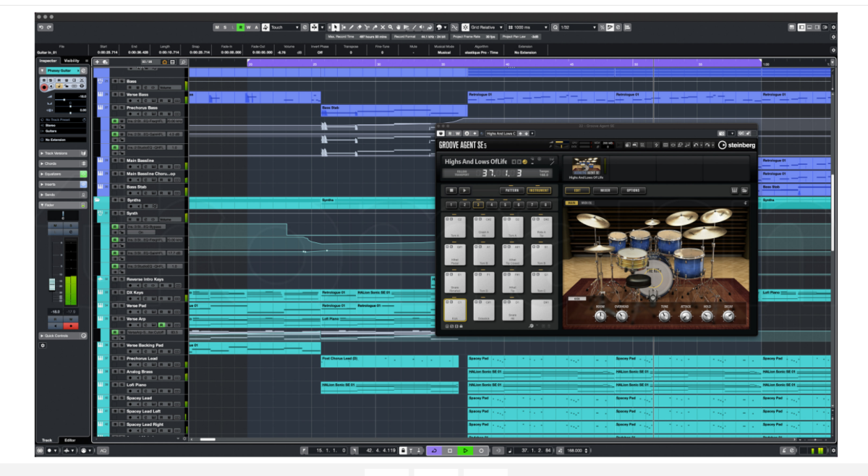Open the keyboard icon in Groove Agent
Viewport: 868px width, 476px height.
pos(734,190)
